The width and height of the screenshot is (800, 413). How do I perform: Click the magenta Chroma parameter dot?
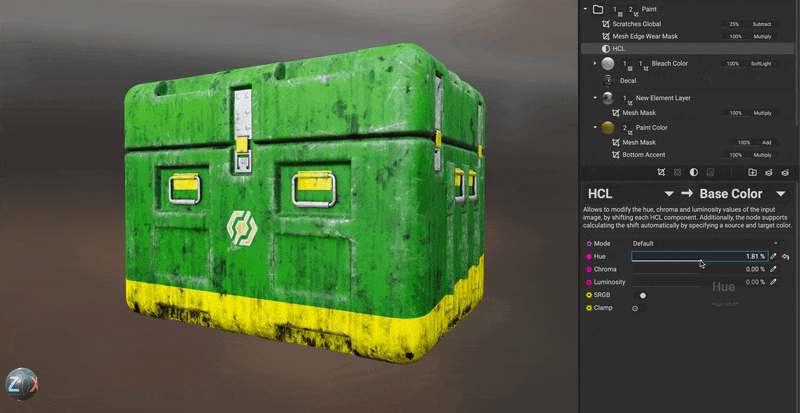[x=589, y=269]
